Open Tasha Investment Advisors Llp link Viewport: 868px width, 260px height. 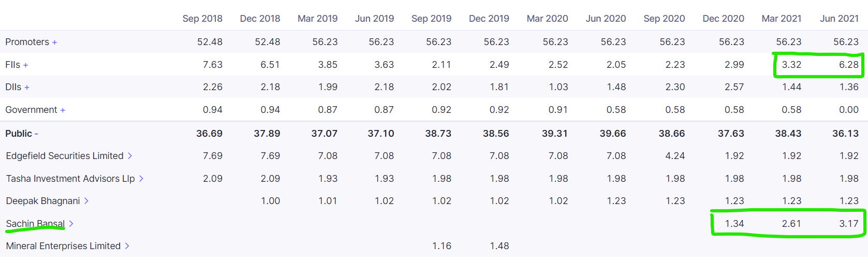pos(70,179)
